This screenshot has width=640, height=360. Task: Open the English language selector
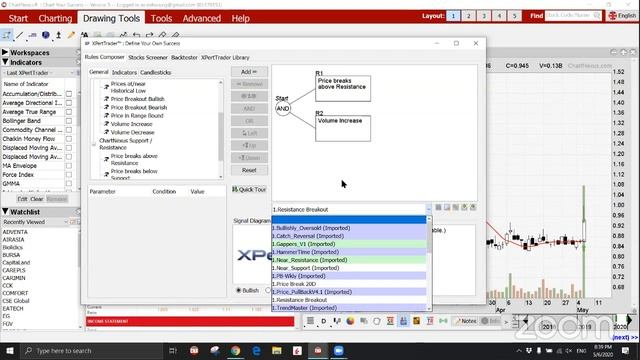click(622, 16)
